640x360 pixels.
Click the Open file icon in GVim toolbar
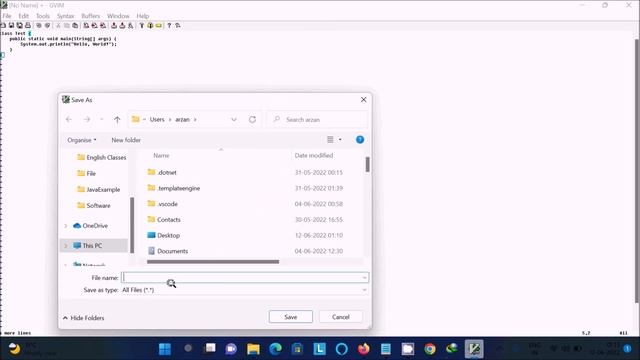[x=3, y=25]
